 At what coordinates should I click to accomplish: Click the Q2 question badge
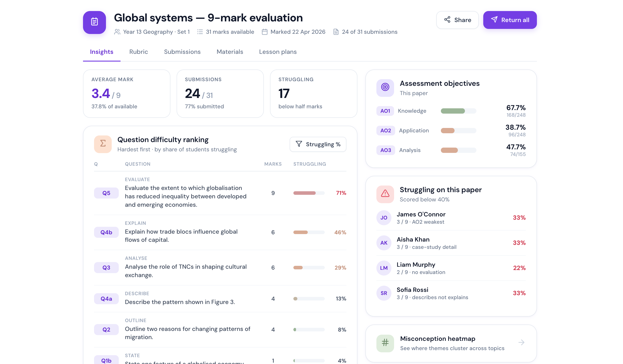pyautogui.click(x=106, y=330)
